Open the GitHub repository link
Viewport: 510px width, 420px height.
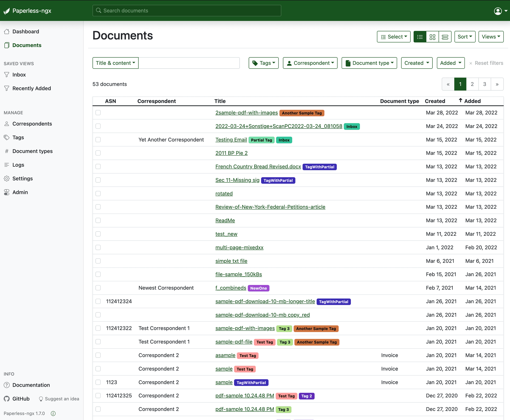click(21, 399)
